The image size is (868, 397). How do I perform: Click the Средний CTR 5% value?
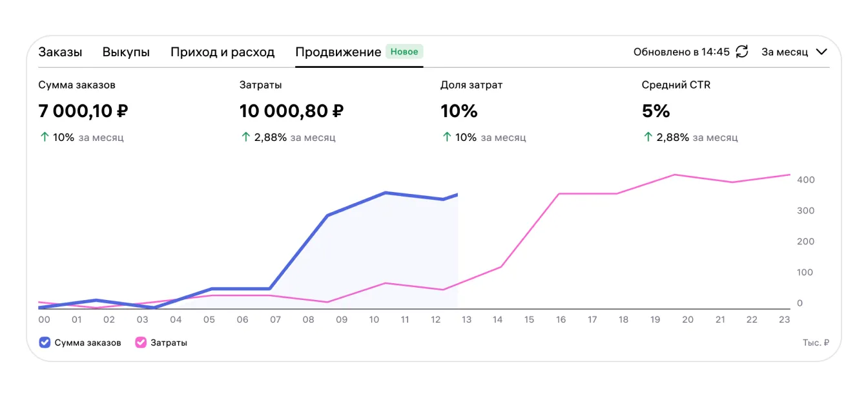point(656,111)
